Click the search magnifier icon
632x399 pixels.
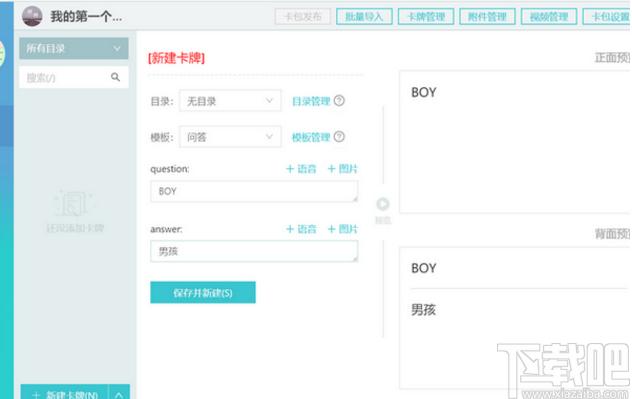(115, 77)
